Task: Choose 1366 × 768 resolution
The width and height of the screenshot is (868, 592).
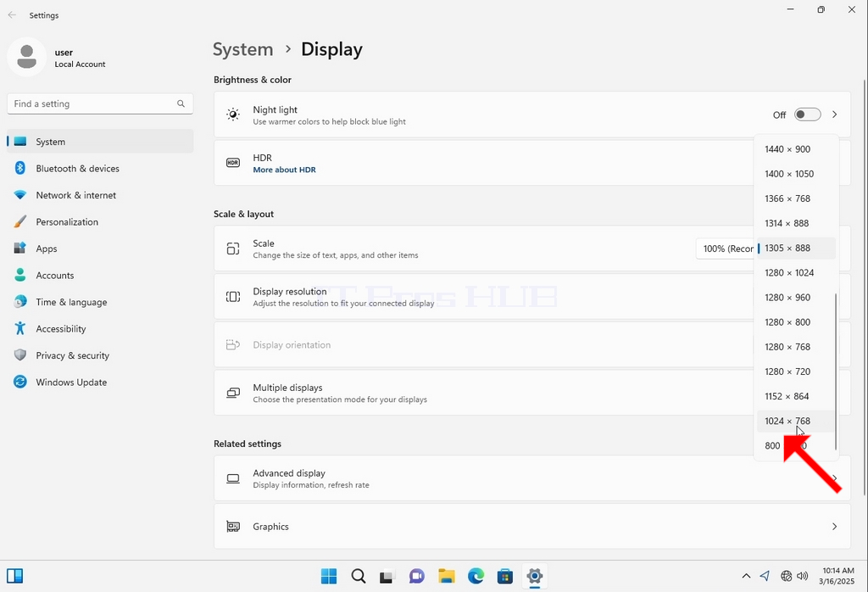Action: [796, 198]
